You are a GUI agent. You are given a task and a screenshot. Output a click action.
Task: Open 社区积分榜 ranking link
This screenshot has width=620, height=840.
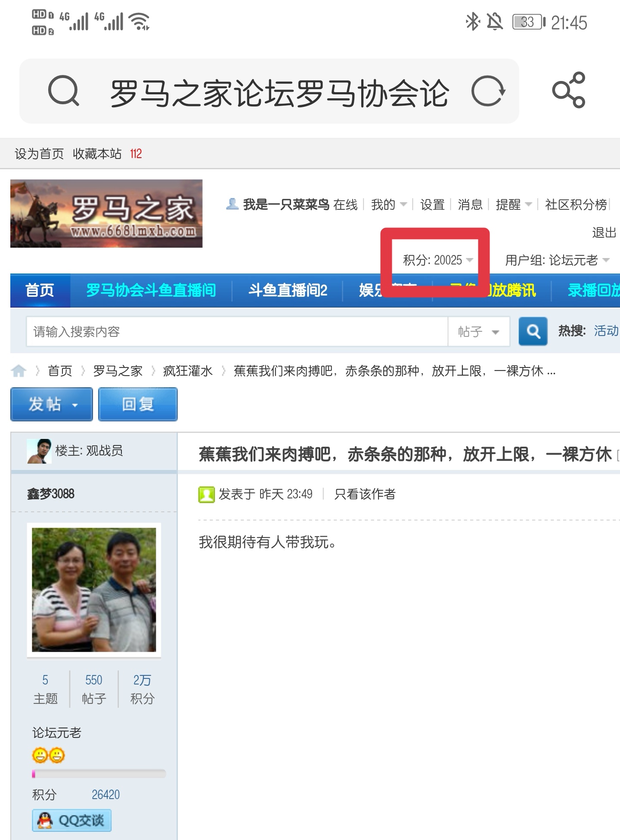pyautogui.click(x=576, y=205)
